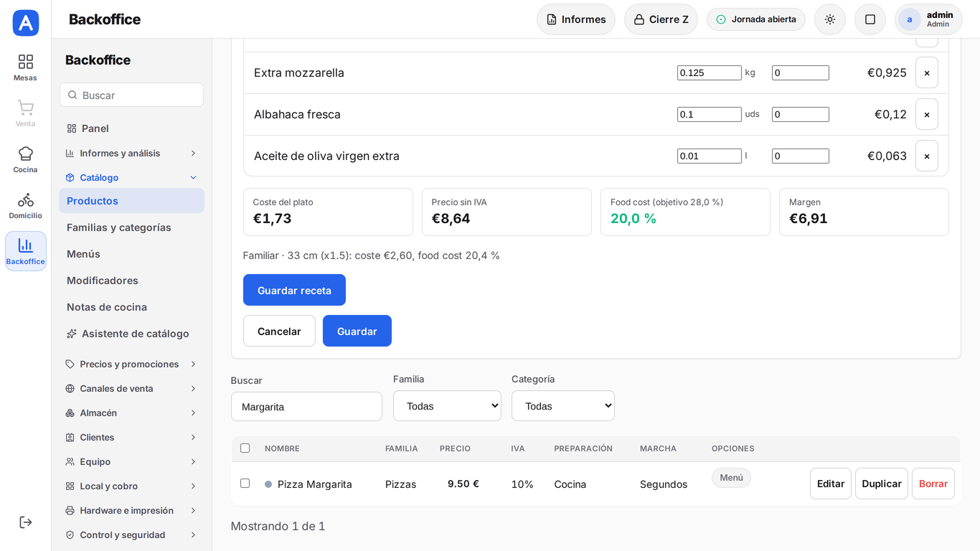Open the admin user avatar menu
Image resolution: width=980 pixels, height=551 pixels.
pyautogui.click(x=928, y=19)
